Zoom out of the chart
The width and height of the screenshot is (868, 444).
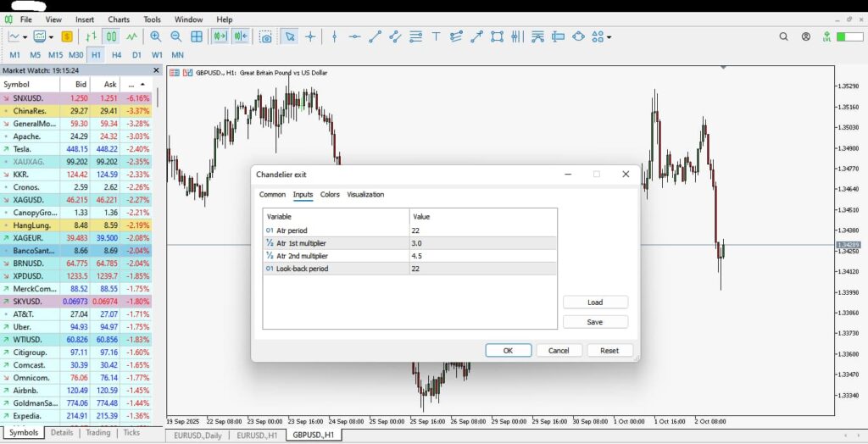[x=176, y=36]
